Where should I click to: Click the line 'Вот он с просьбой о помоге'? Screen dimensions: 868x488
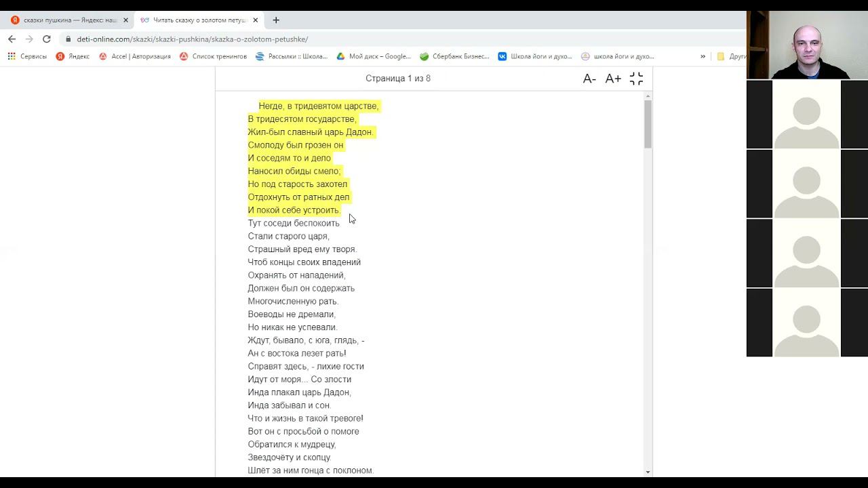pyautogui.click(x=304, y=432)
